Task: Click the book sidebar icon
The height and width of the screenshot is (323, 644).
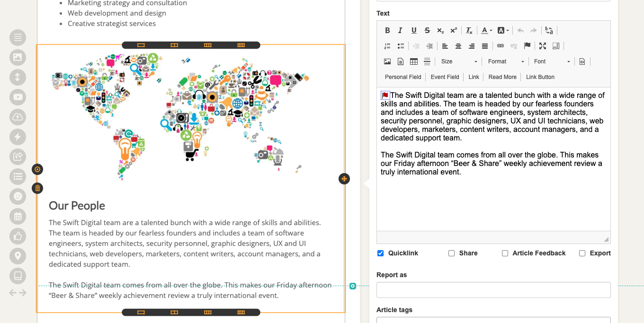Action: click(18, 275)
